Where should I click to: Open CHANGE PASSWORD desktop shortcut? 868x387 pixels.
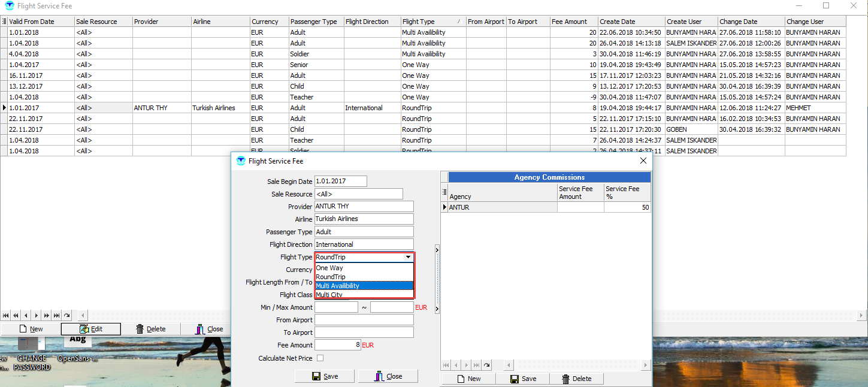coord(31,362)
